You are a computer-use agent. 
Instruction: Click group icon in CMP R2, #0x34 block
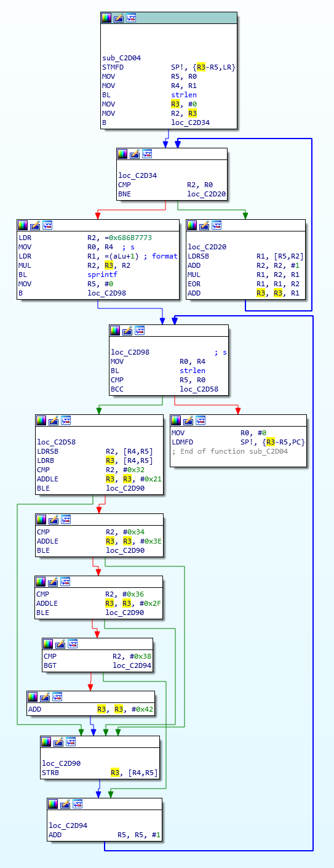tap(65, 520)
